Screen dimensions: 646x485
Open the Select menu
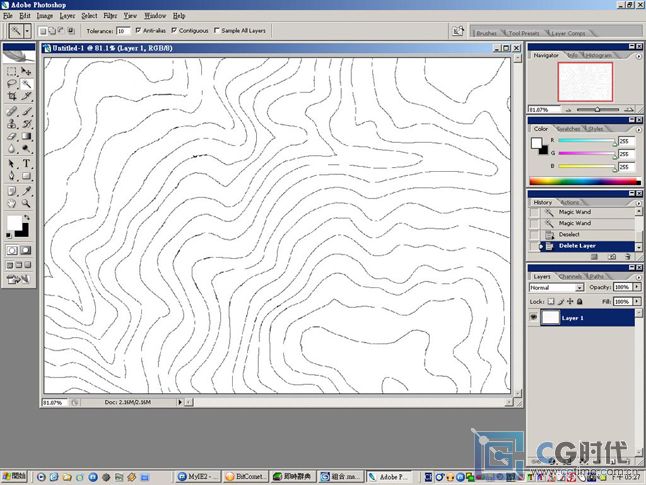[x=89, y=16]
